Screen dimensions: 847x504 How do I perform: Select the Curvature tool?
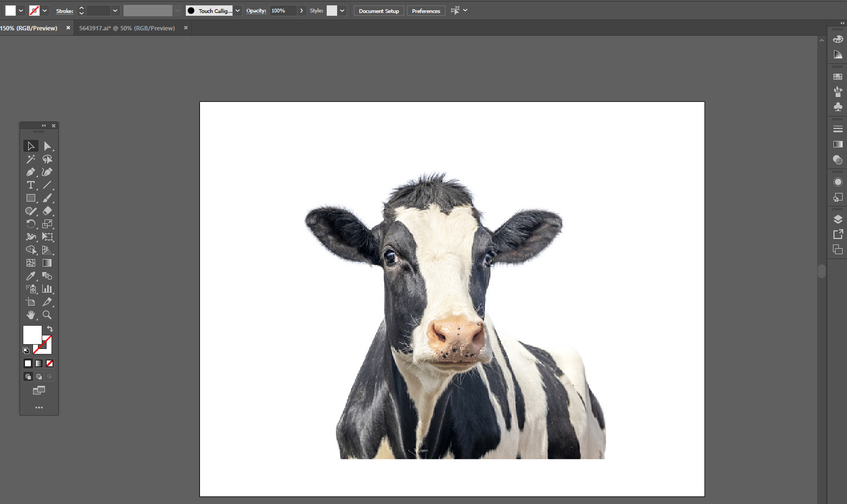tap(47, 172)
